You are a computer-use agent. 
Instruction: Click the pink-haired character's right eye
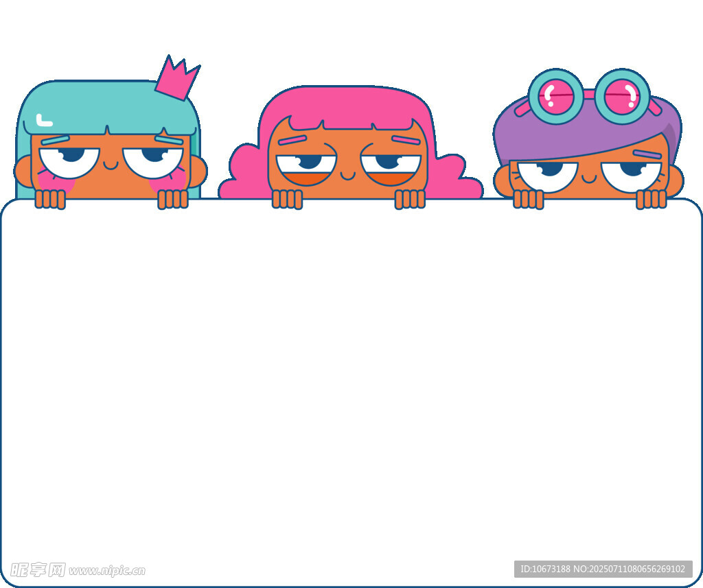[x=391, y=165]
